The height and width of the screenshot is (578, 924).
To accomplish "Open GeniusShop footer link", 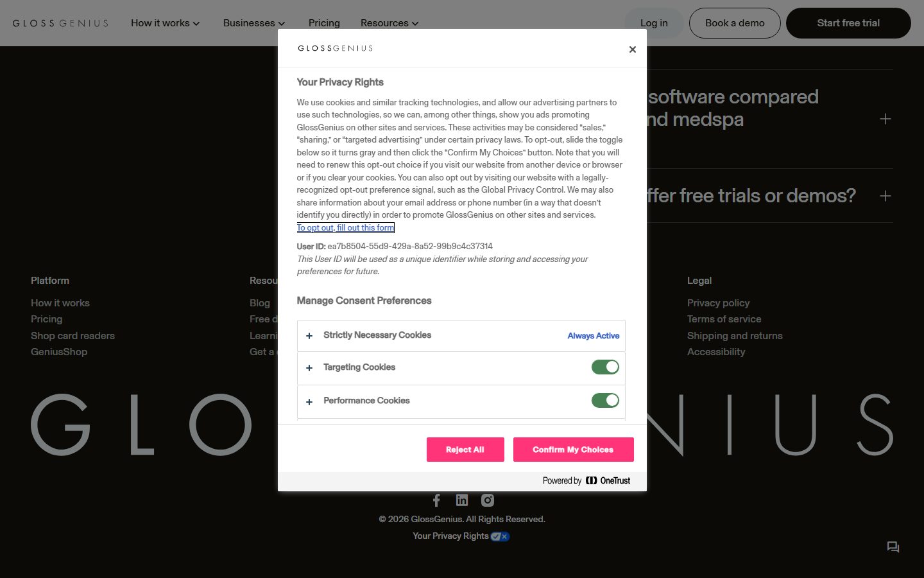I will 59,352.
